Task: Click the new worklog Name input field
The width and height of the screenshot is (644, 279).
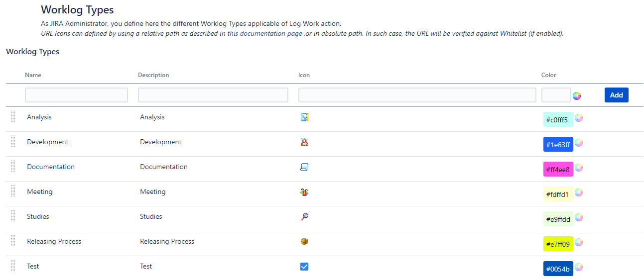Action: pyautogui.click(x=76, y=95)
